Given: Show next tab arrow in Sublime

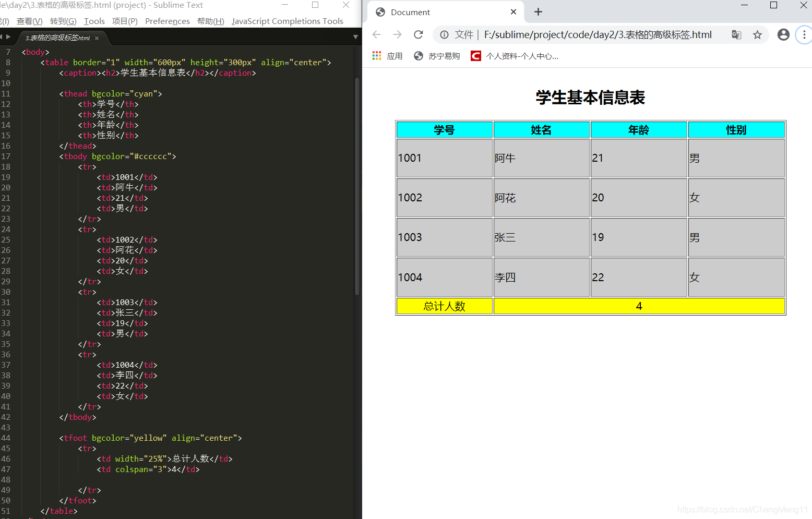Looking at the screenshot, I should tap(8, 37).
